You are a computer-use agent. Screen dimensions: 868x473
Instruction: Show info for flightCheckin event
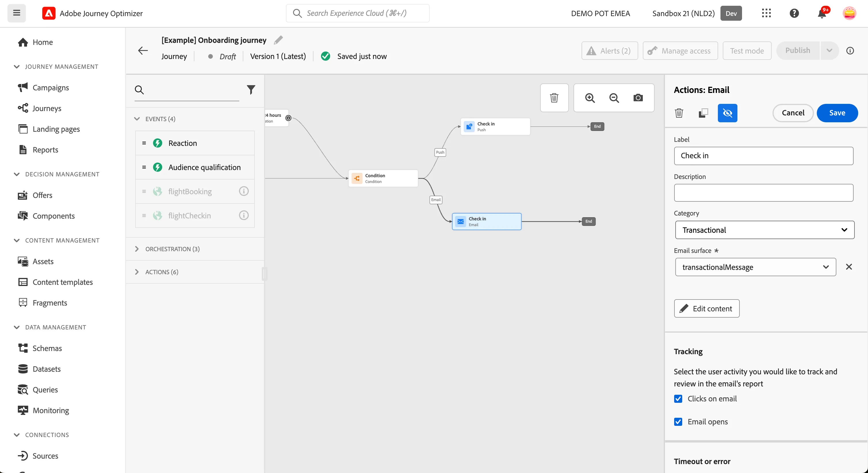coord(244,215)
